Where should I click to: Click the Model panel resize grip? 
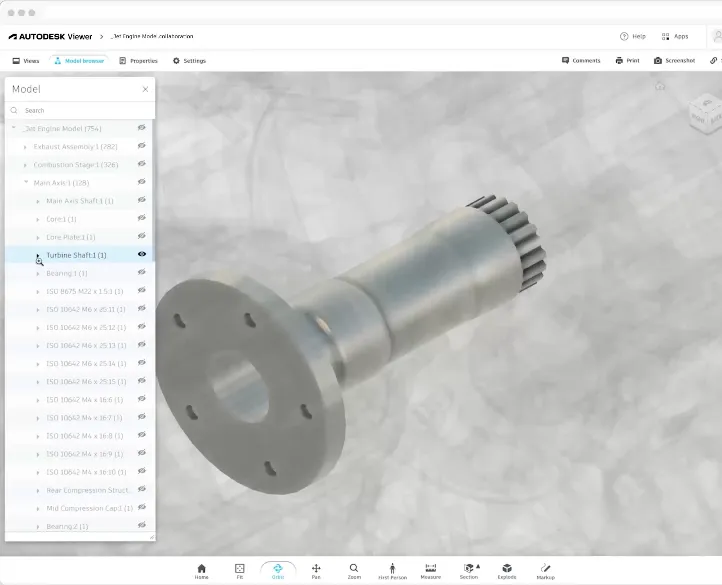point(152,537)
